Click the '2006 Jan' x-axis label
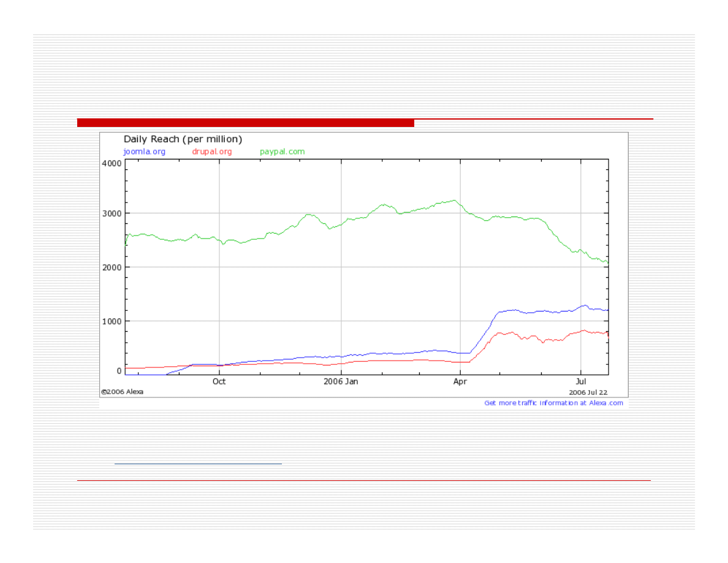The height and width of the screenshot is (563, 728). coord(341,381)
